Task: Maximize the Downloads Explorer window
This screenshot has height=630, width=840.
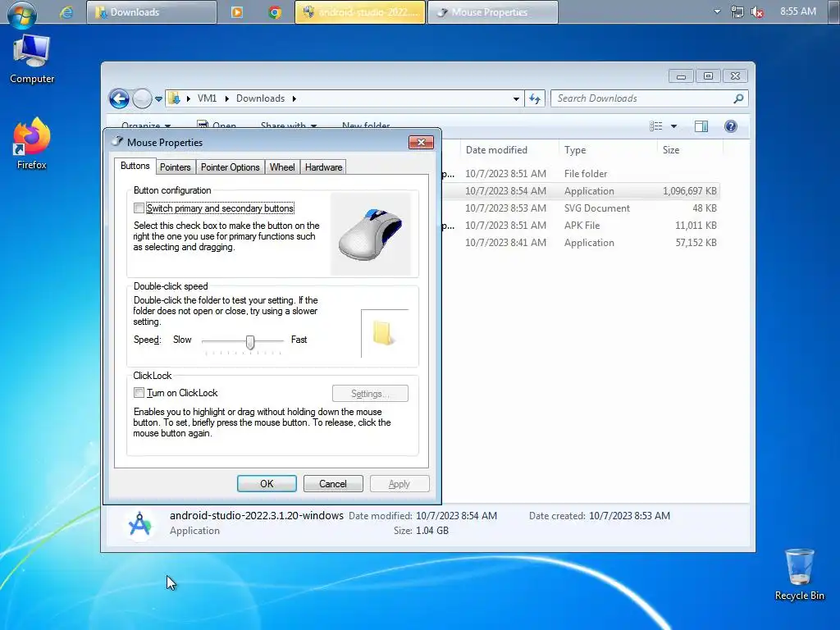Action: point(708,76)
